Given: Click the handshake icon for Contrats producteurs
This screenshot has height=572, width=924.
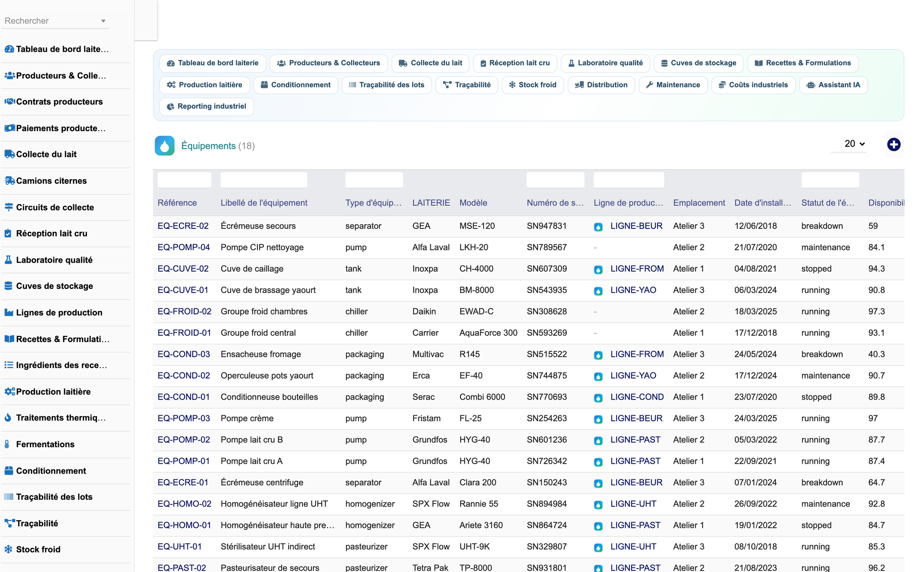Looking at the screenshot, I should pyautogui.click(x=9, y=101).
